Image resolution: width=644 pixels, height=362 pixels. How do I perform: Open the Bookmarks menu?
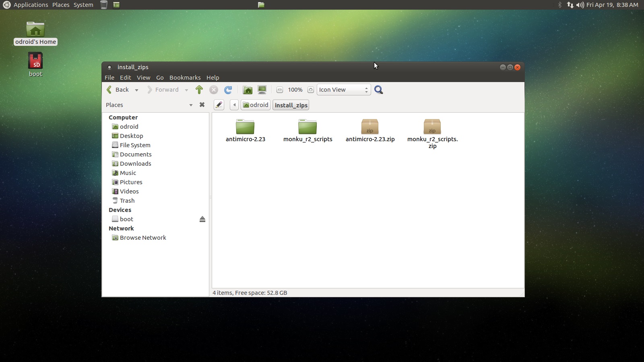coord(185,78)
